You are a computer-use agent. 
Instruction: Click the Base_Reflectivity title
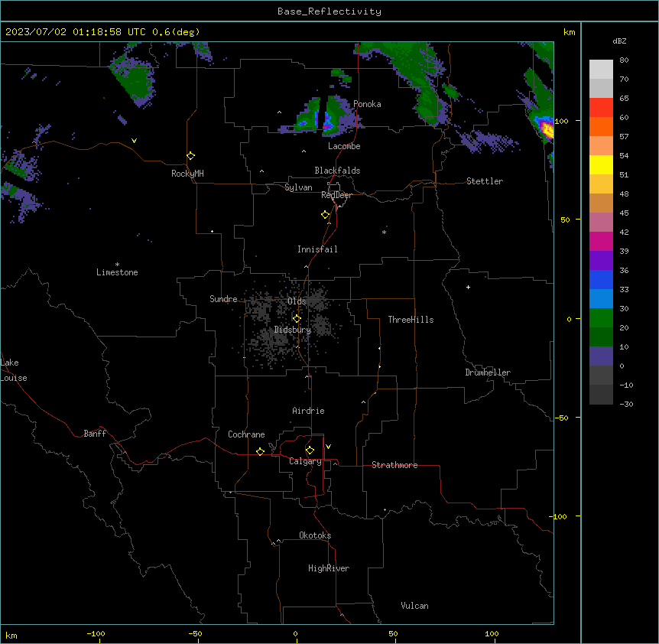point(329,11)
